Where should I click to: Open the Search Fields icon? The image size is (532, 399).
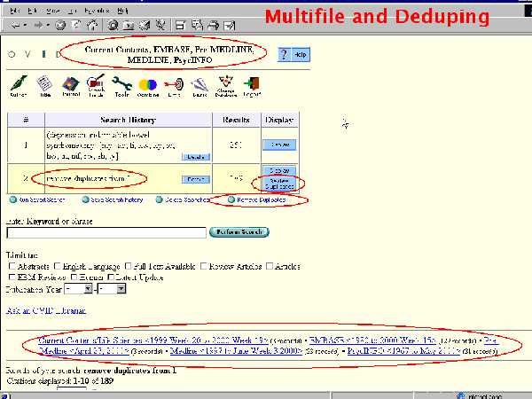96,86
